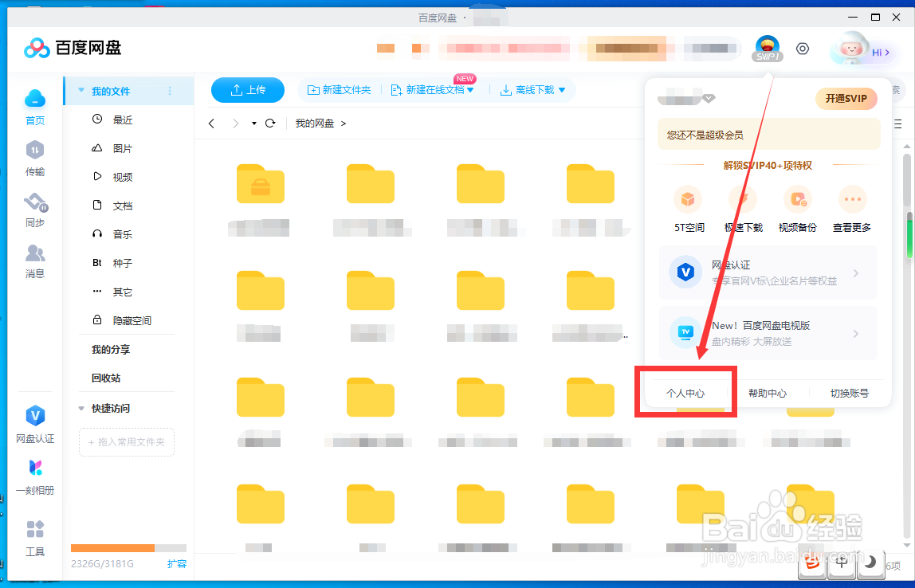This screenshot has width=915, height=588.
Task: Click 查看更多 to see more SVIP perks
Action: coord(852,200)
